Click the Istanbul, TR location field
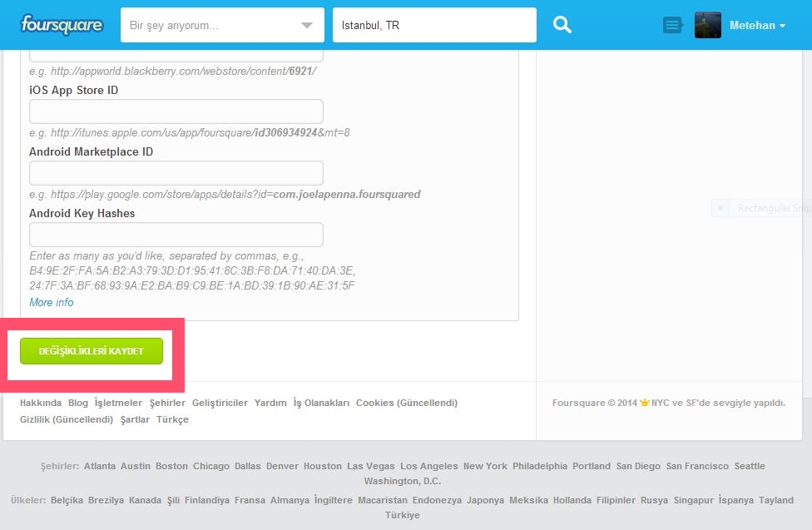 (433, 26)
